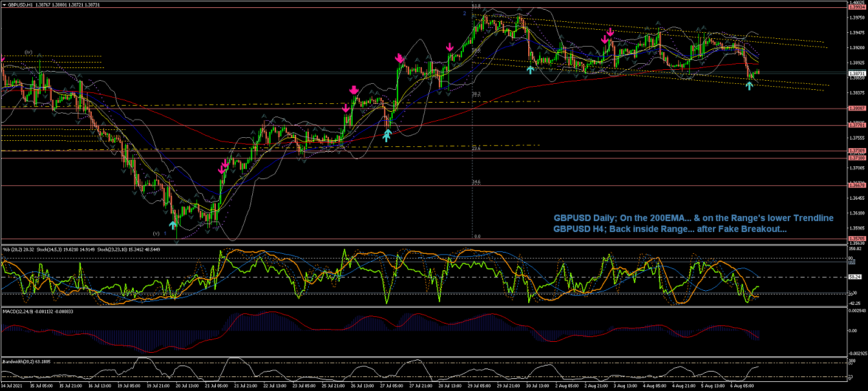Select the (iv) wave label
868x391 pixels.
point(28,52)
